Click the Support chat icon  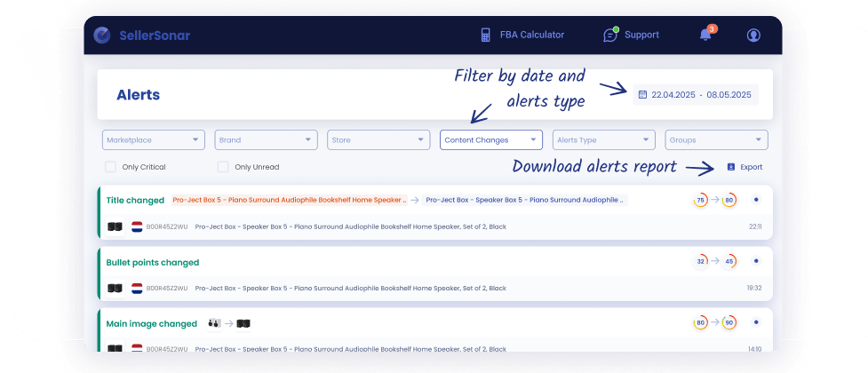click(x=610, y=36)
